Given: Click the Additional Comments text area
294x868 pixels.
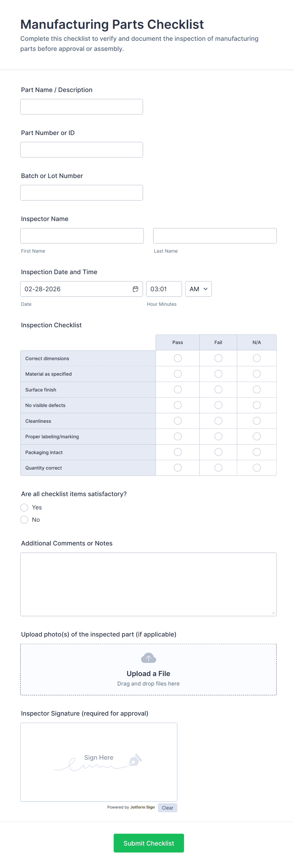Looking at the screenshot, I should tap(148, 584).
